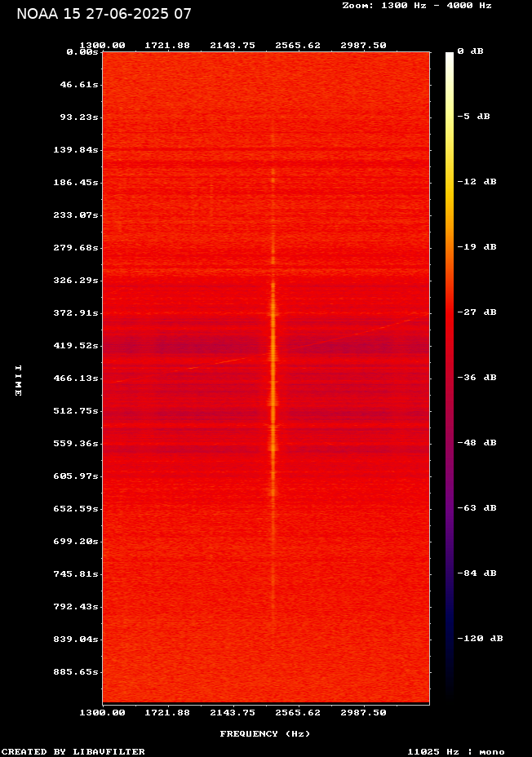Click the -84 dB color scale label
This screenshot has height=757, width=532.
click(x=477, y=573)
